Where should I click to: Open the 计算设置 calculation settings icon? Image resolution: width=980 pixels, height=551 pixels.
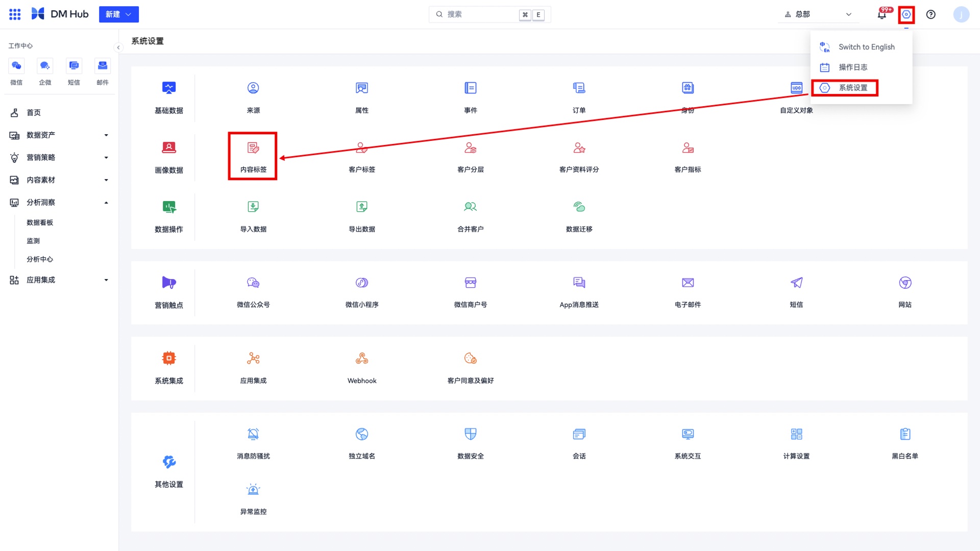pyautogui.click(x=797, y=434)
